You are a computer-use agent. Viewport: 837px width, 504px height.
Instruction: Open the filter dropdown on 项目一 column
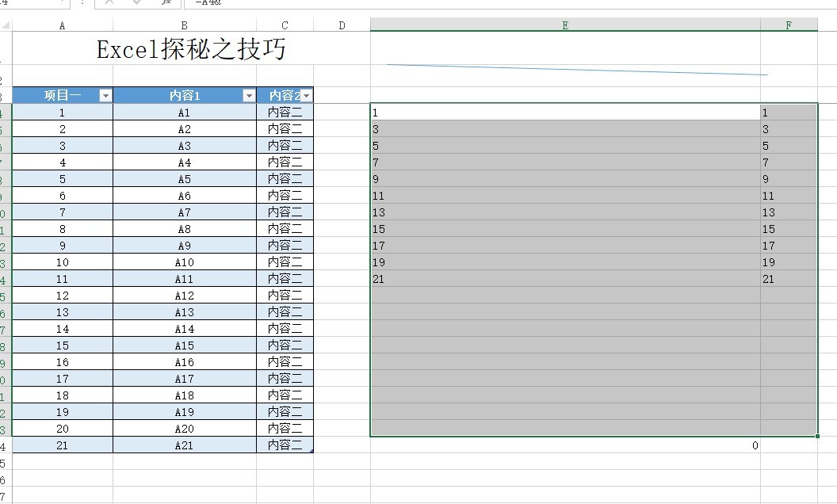coord(106,94)
